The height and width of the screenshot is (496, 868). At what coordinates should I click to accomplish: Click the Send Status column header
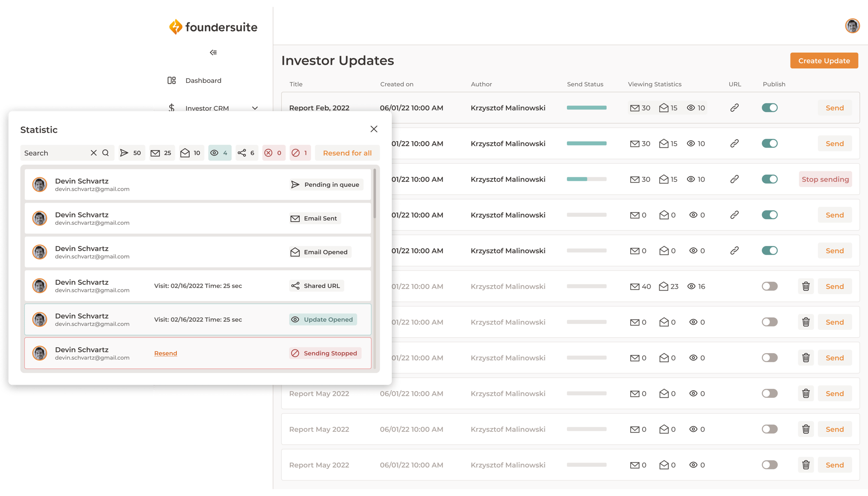click(x=585, y=84)
